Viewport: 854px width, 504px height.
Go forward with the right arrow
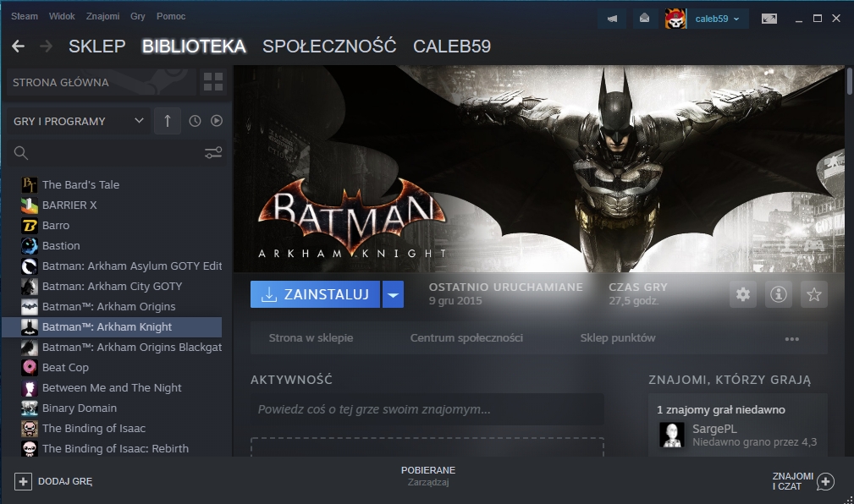pyautogui.click(x=47, y=47)
